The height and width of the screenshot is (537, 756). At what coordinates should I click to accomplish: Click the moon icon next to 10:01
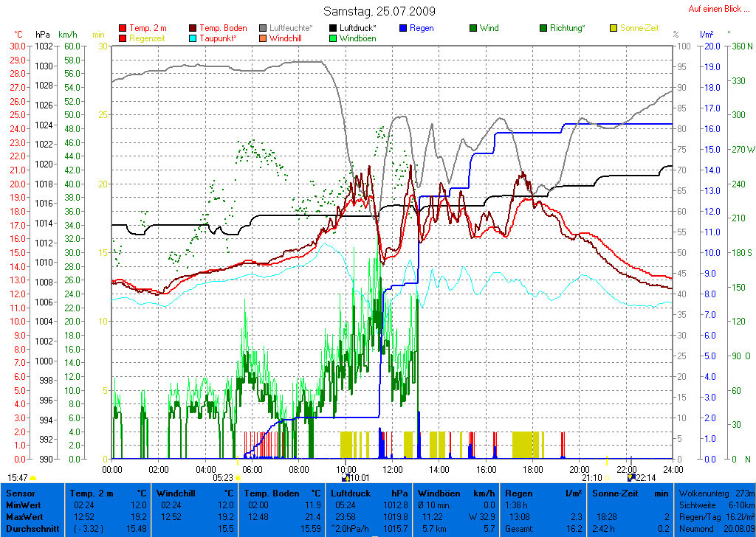(x=346, y=478)
